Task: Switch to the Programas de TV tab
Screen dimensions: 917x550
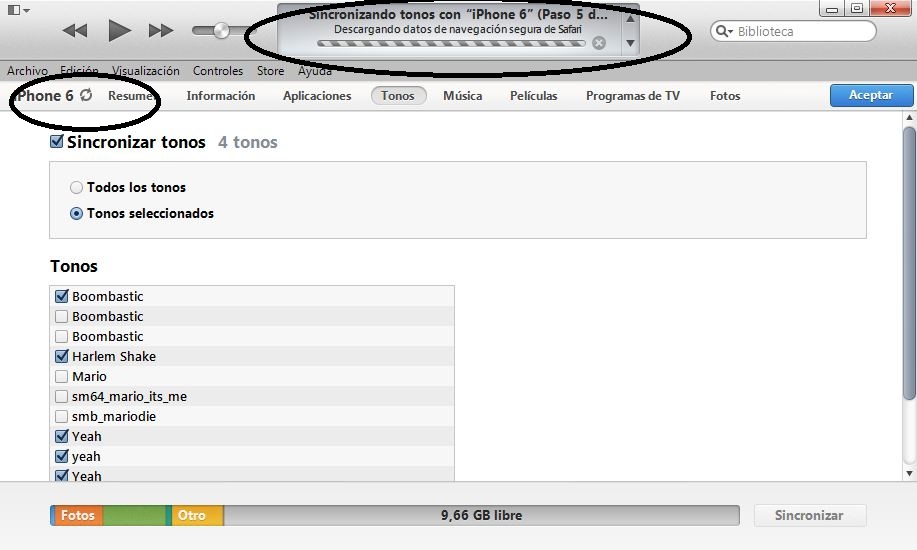Action: click(x=633, y=95)
